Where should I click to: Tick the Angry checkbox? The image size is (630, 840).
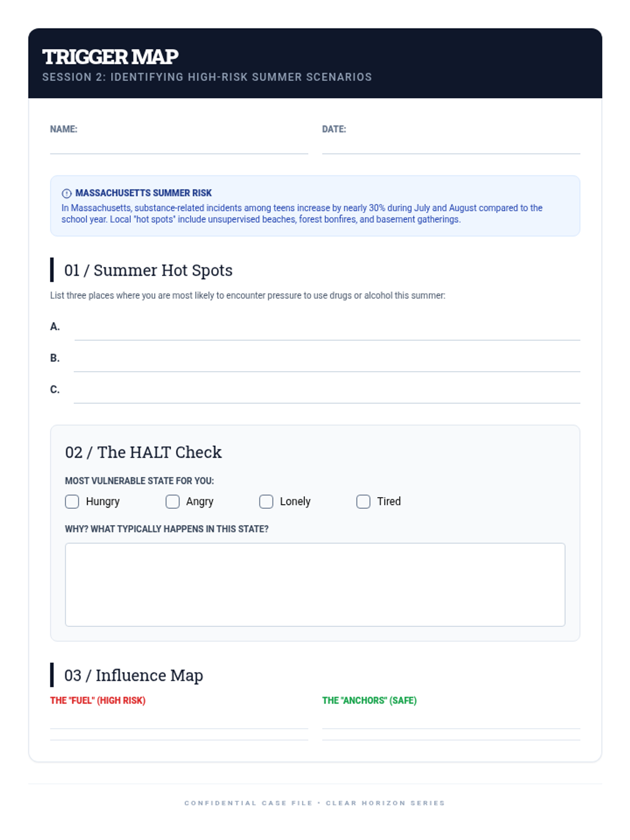click(172, 501)
